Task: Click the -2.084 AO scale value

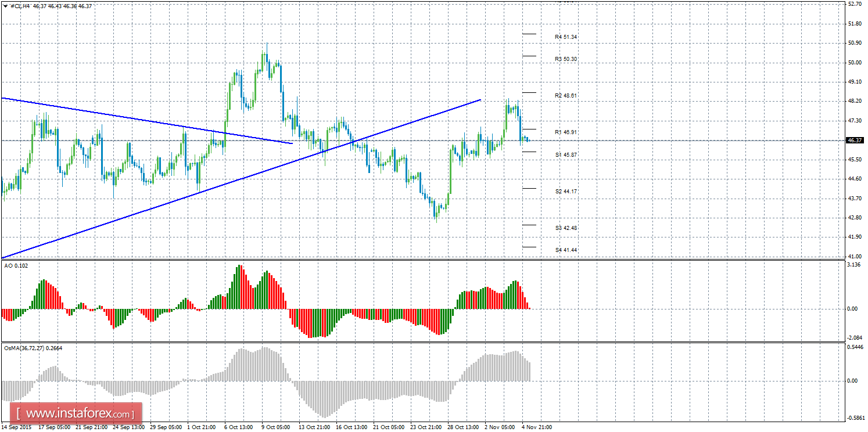Action: [x=853, y=338]
